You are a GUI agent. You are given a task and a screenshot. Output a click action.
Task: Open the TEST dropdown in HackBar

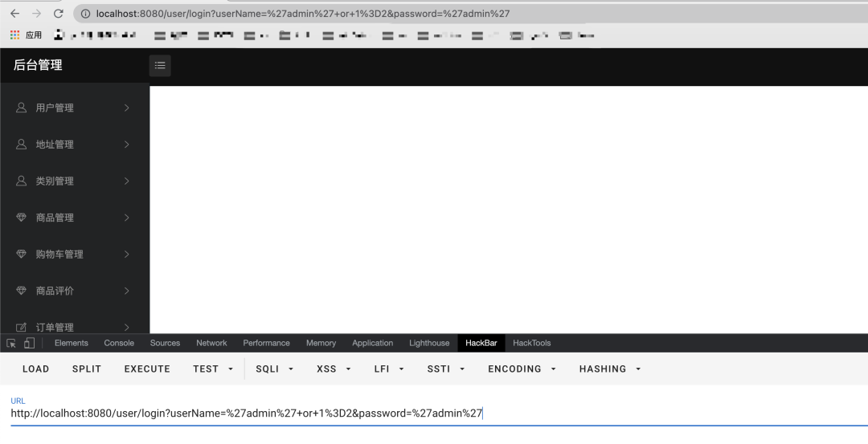[x=213, y=369]
